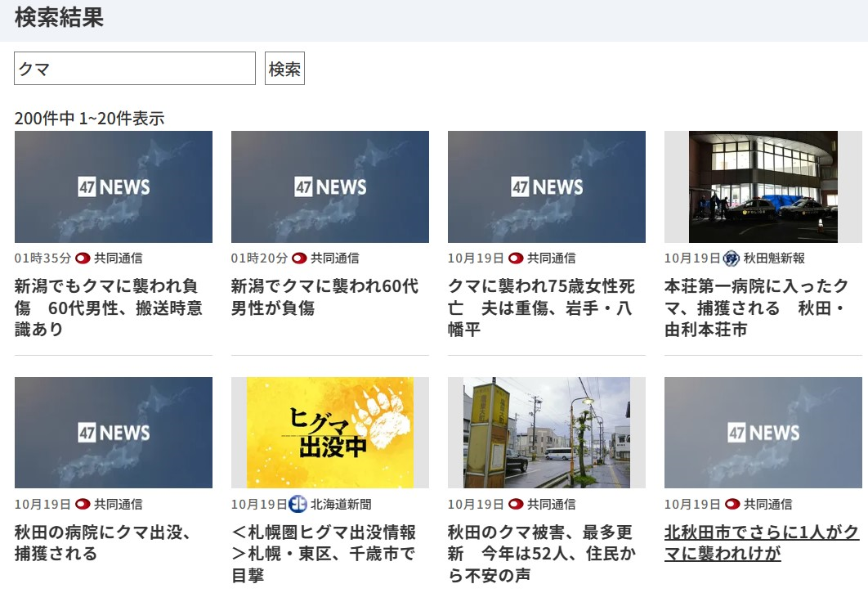Click the 北海道新聞 source icon
The image size is (868, 593).
click(x=298, y=505)
